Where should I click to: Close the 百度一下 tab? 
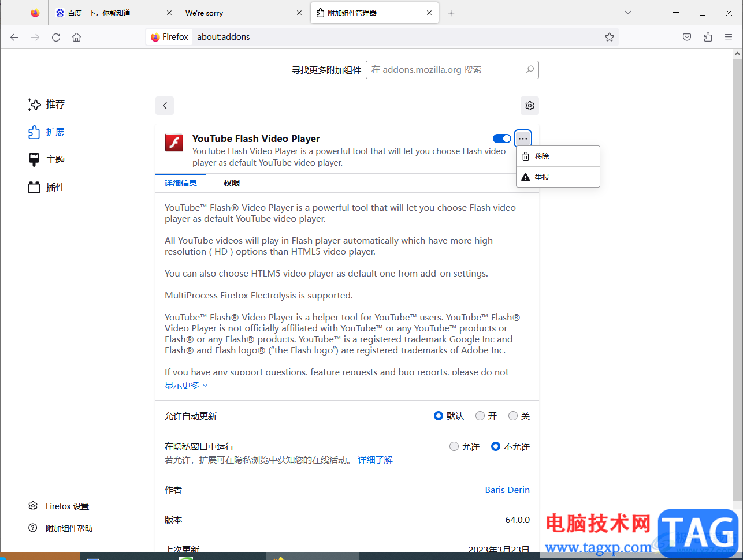169,13
